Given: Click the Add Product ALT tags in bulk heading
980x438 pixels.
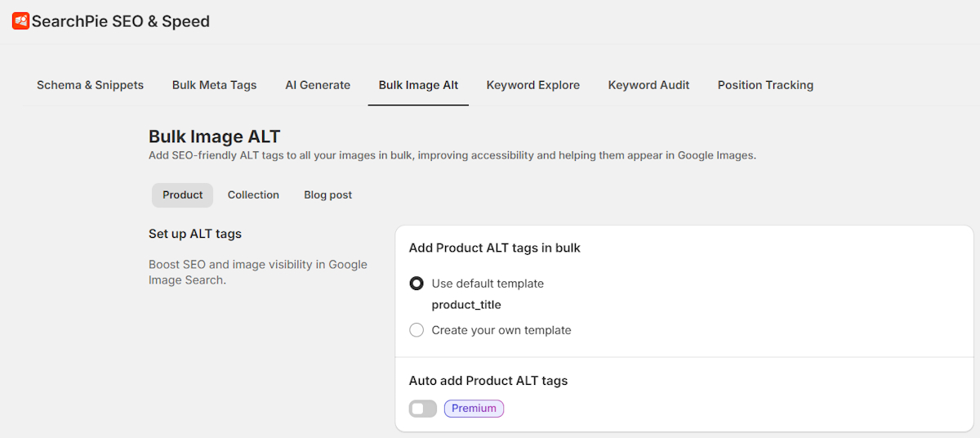Looking at the screenshot, I should click(x=495, y=248).
